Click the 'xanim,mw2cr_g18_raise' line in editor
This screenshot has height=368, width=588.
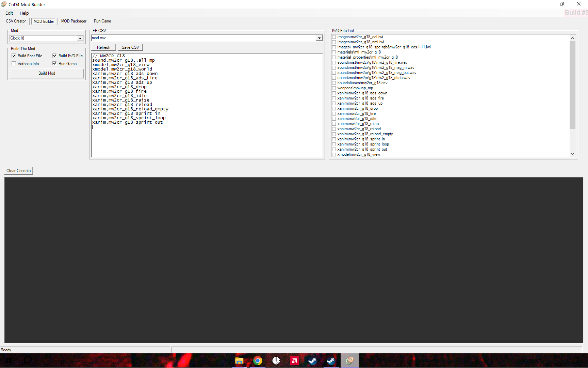(121, 100)
